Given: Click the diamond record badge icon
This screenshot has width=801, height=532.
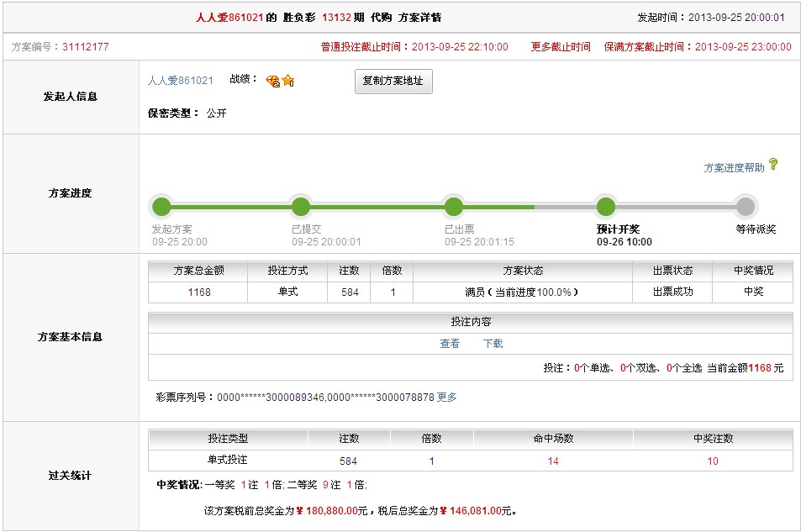Looking at the screenshot, I should 272,81.
